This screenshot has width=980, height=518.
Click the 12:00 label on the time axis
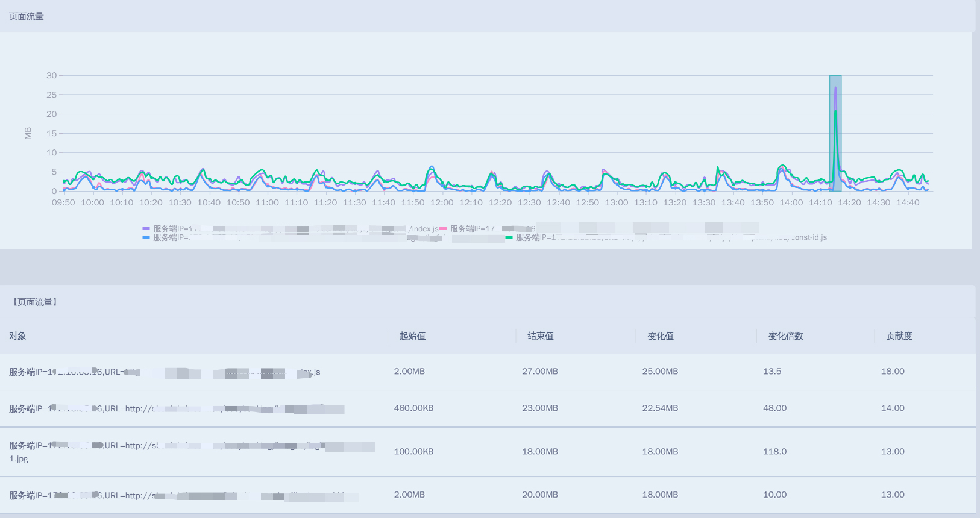coord(441,202)
